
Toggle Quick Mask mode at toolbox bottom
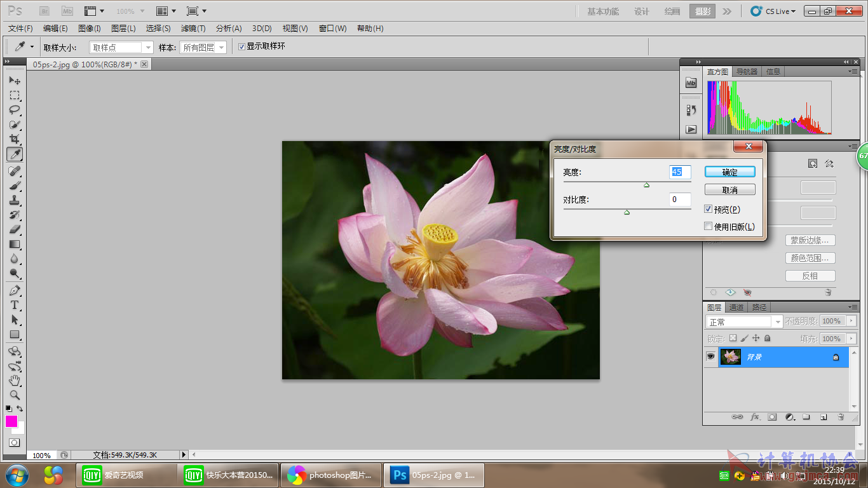[14, 442]
